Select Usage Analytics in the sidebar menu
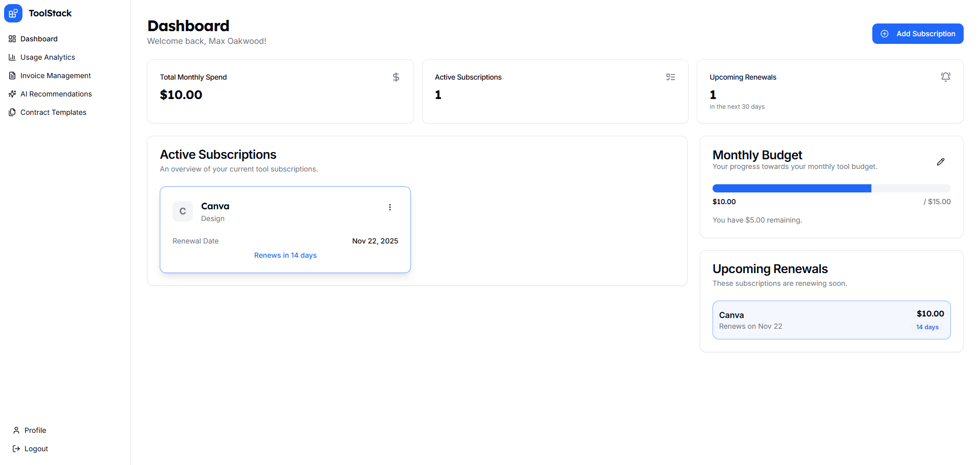Viewport: 980px width, 465px height. pyautogui.click(x=47, y=57)
